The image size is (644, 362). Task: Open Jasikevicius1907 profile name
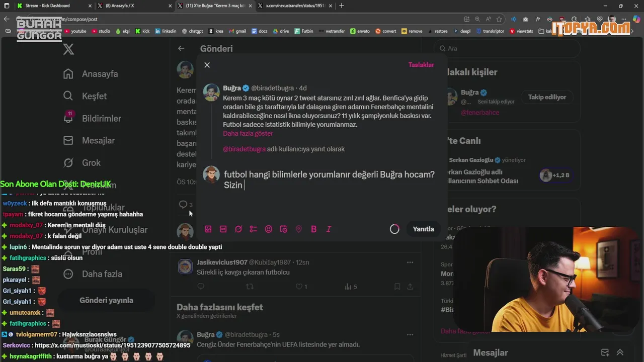[222, 262]
